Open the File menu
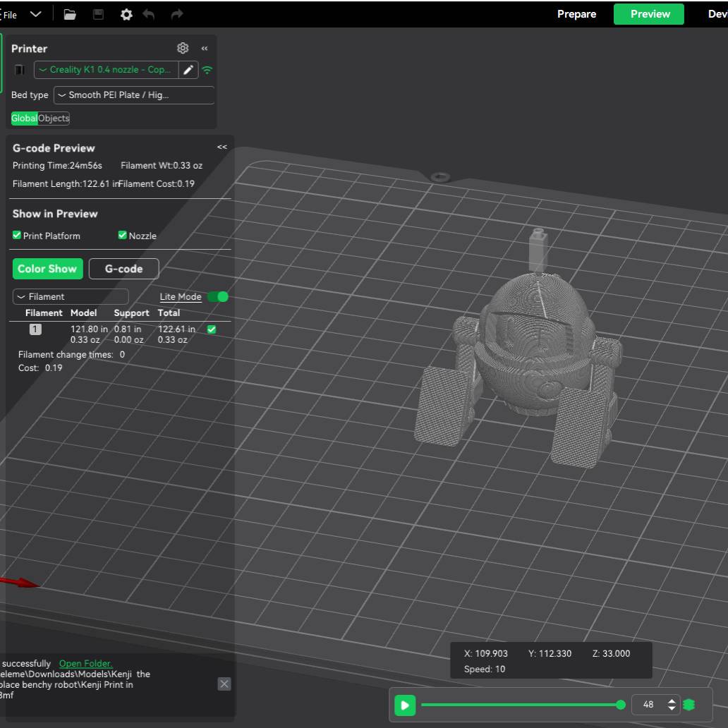This screenshot has height=728, width=728. click(x=9, y=15)
